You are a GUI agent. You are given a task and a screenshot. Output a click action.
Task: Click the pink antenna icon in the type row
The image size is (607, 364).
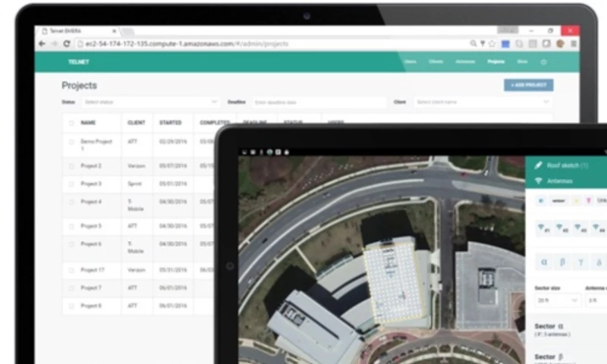pos(589,200)
